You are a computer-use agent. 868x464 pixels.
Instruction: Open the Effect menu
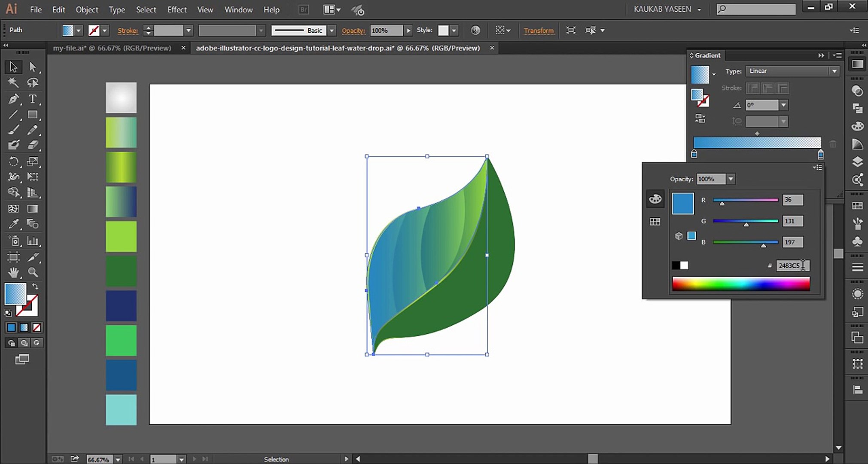(177, 9)
